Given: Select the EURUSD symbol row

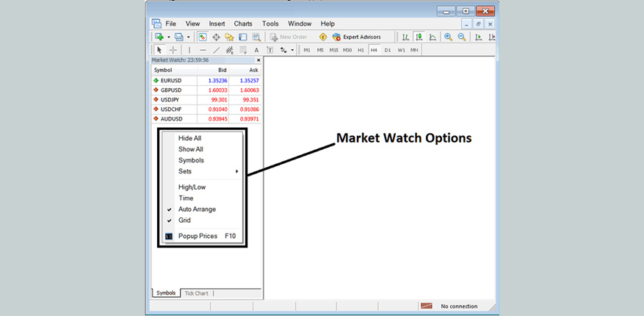Looking at the screenshot, I should pyautogui.click(x=206, y=81).
